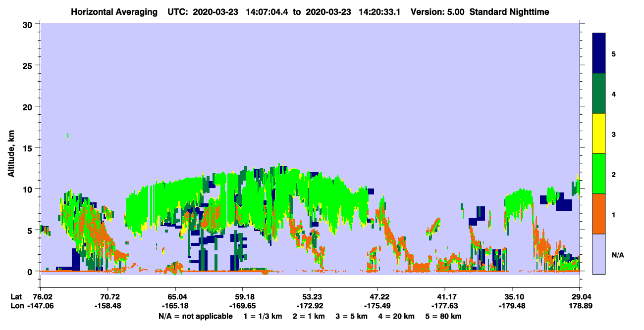
Task: Click longitude value -165.18
Action: click(175, 306)
